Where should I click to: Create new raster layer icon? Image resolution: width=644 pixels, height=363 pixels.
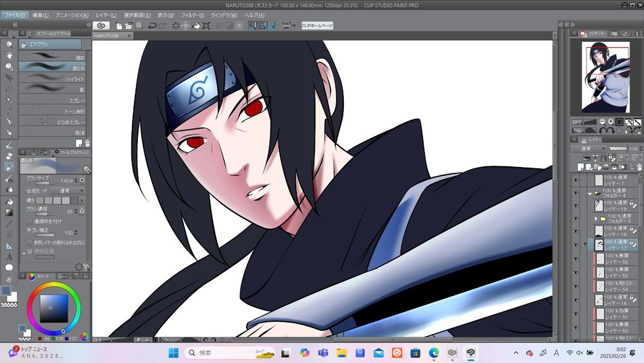pos(581,167)
